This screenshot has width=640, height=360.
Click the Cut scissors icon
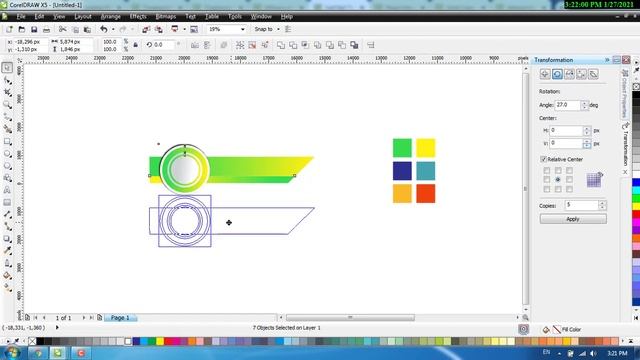tap(62, 29)
